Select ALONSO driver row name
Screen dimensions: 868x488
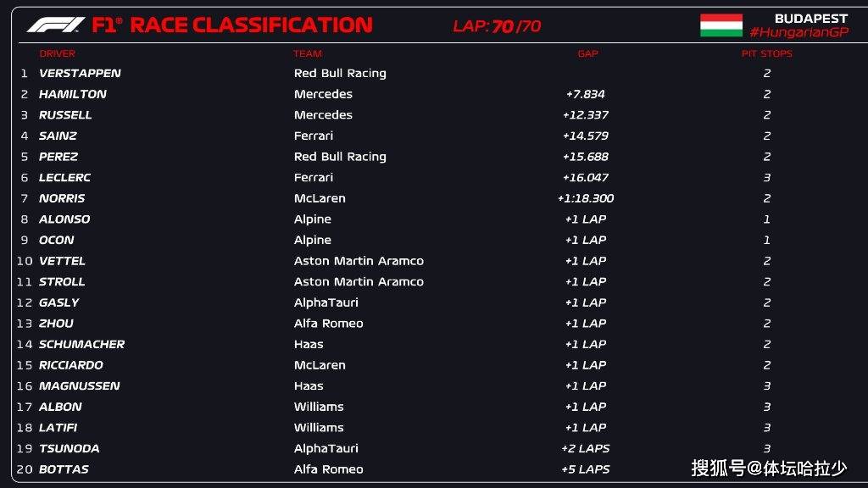point(64,219)
